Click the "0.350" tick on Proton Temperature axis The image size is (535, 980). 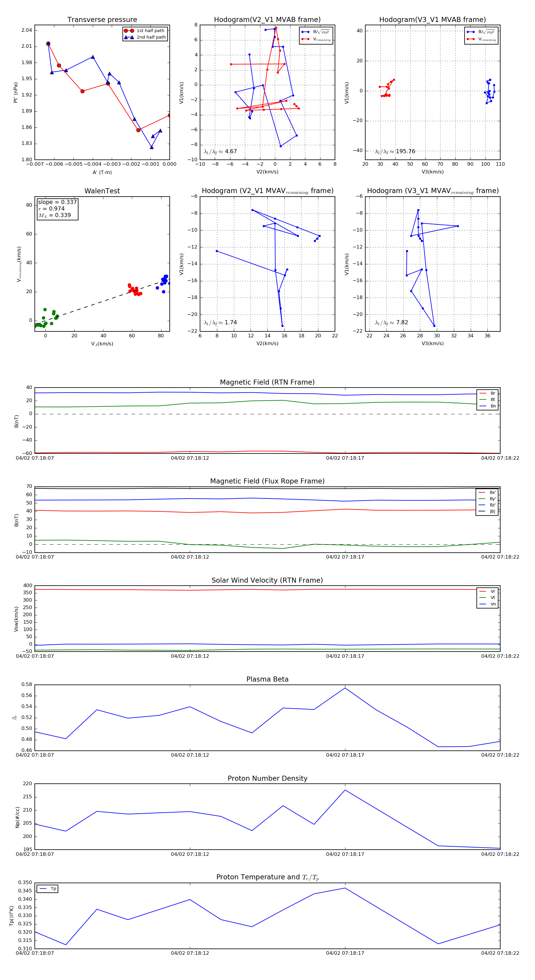(25, 883)
